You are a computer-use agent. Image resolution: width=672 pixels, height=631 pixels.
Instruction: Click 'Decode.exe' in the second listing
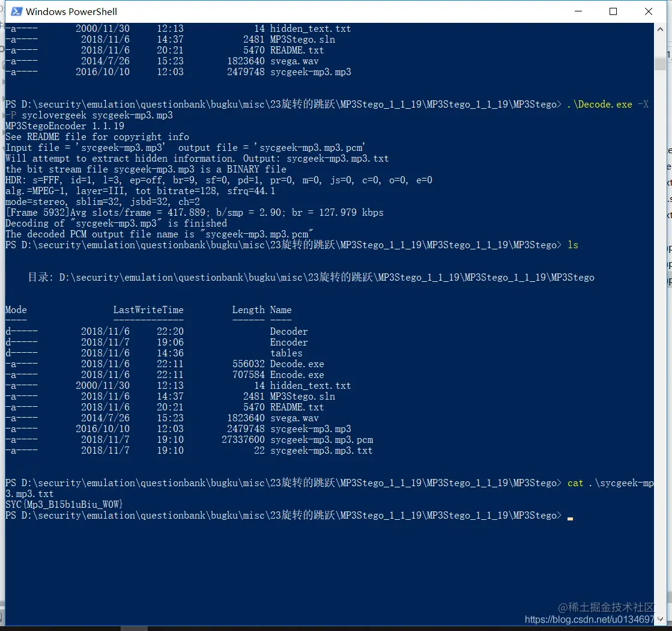click(297, 364)
